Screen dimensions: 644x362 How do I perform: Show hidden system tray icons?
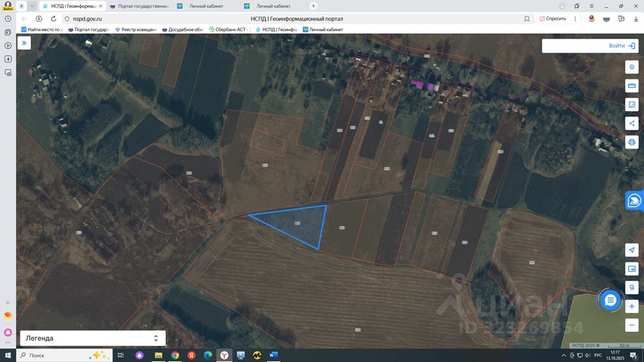click(x=564, y=355)
